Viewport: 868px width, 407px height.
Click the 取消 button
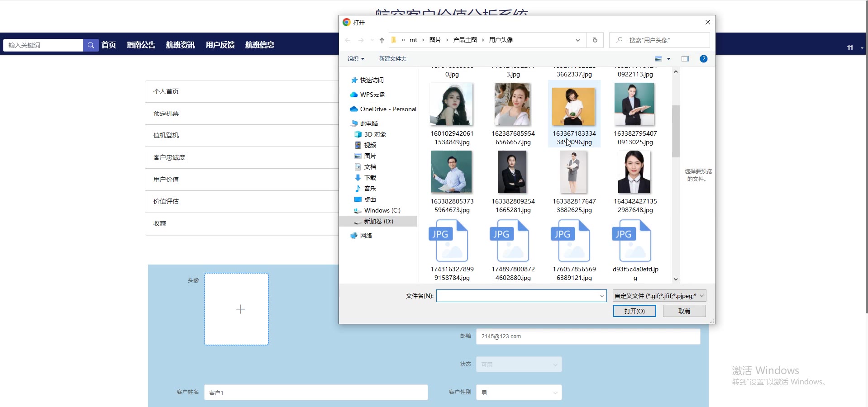point(684,311)
